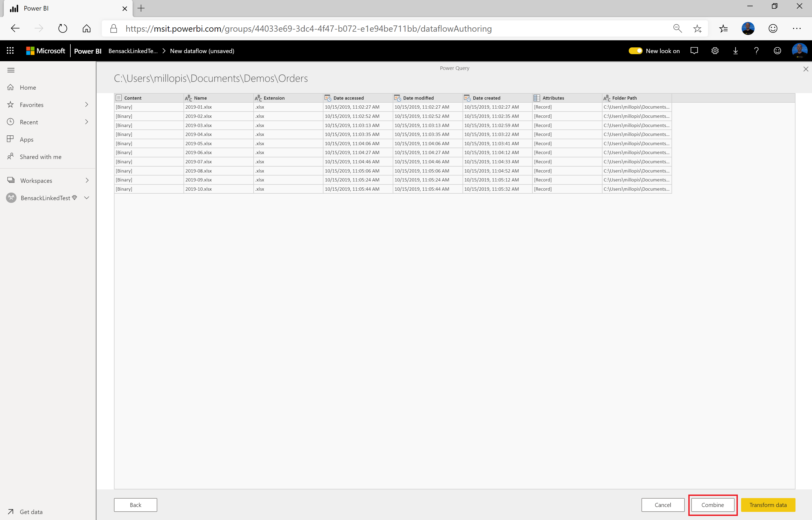
Task: Expand the Workspaces flyout
Action: [87, 180]
